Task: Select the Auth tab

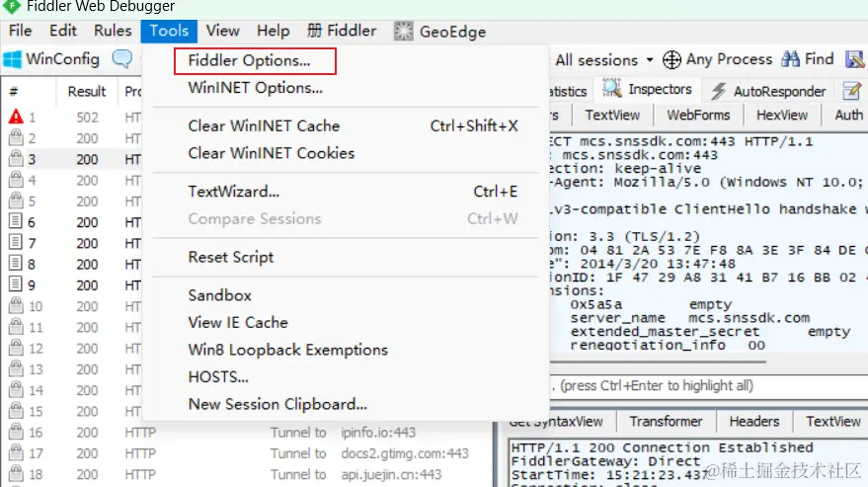Action: (848, 116)
